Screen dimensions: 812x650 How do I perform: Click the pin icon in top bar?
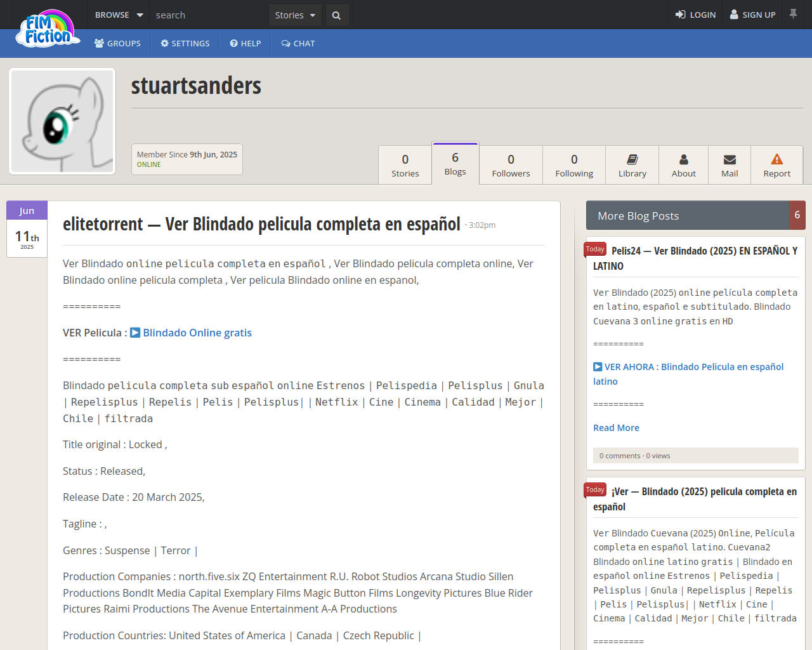(793, 14)
